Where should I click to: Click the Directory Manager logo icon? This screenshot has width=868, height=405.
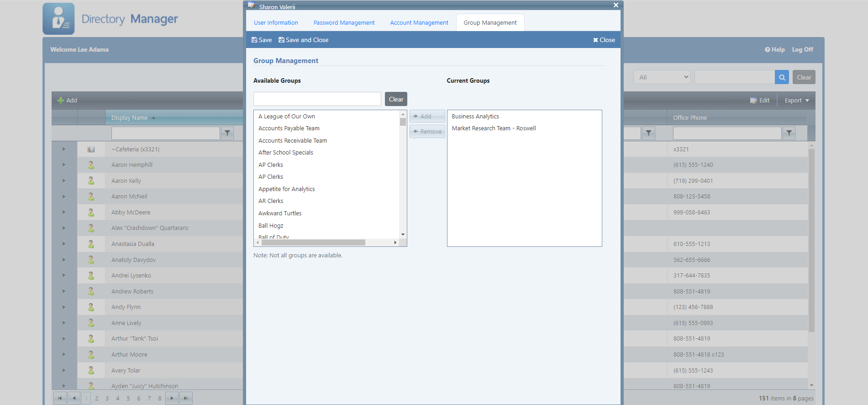tap(58, 19)
